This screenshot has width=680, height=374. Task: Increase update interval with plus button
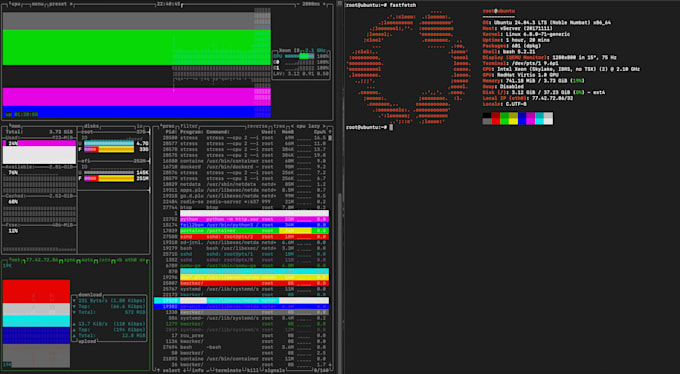coord(324,4)
